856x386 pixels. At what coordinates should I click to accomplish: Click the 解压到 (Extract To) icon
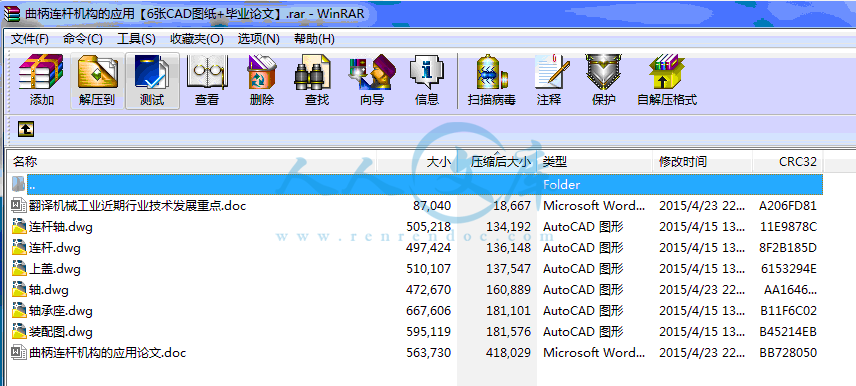pos(97,81)
